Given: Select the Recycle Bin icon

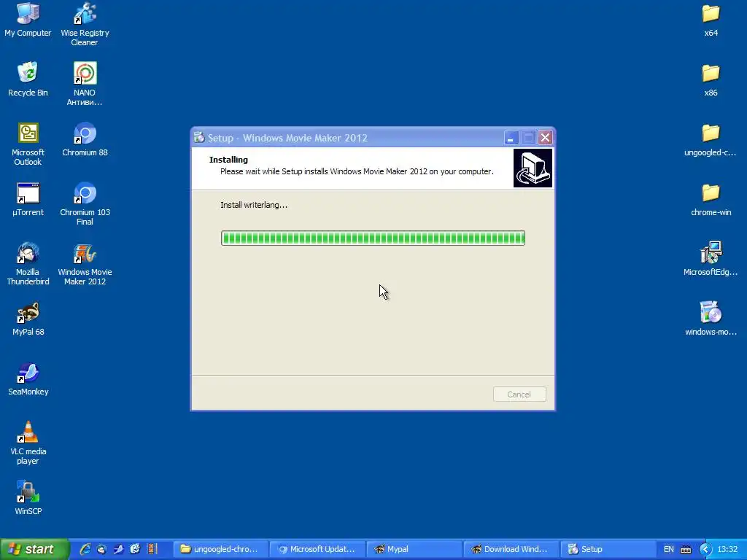Looking at the screenshot, I should click(28, 79).
